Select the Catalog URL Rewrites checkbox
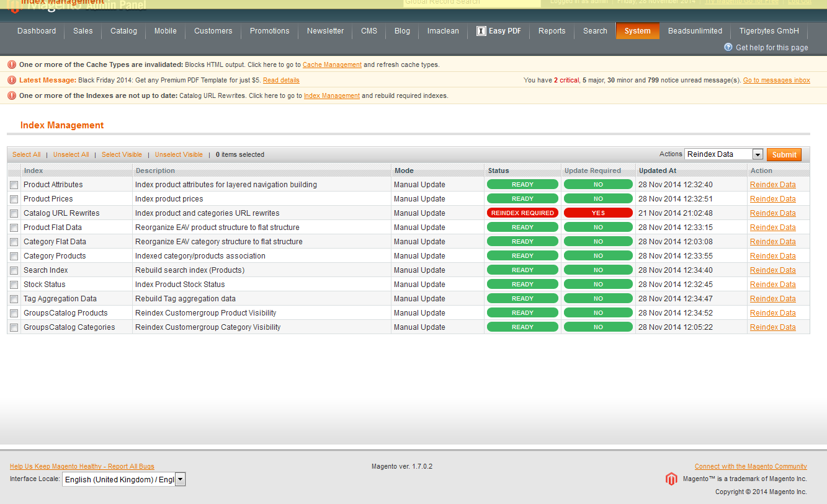 (14, 213)
